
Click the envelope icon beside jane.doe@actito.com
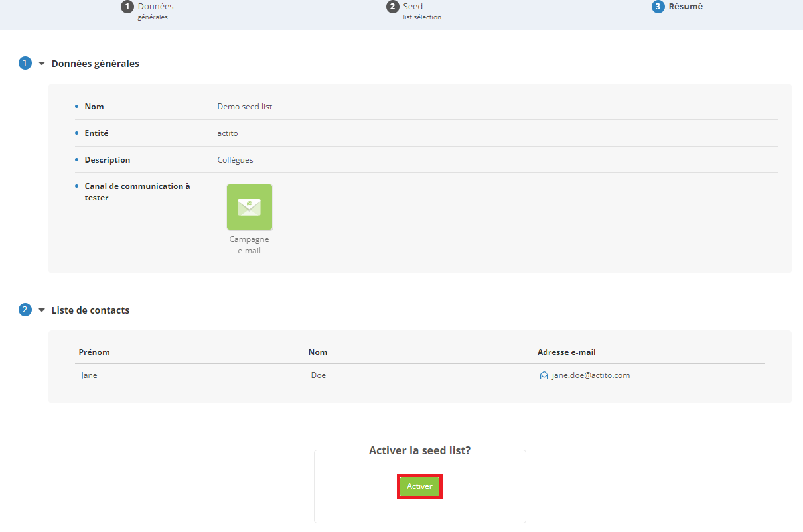[544, 375]
